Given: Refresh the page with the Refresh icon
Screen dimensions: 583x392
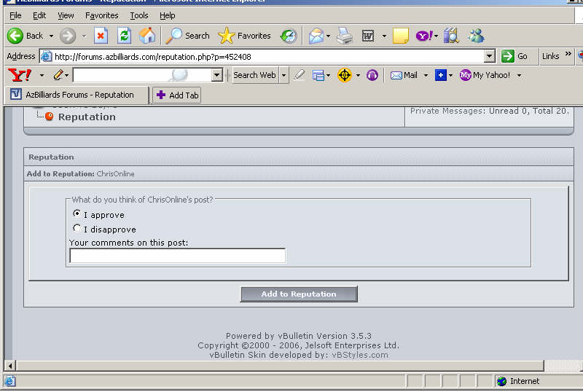Looking at the screenshot, I should 124,36.
